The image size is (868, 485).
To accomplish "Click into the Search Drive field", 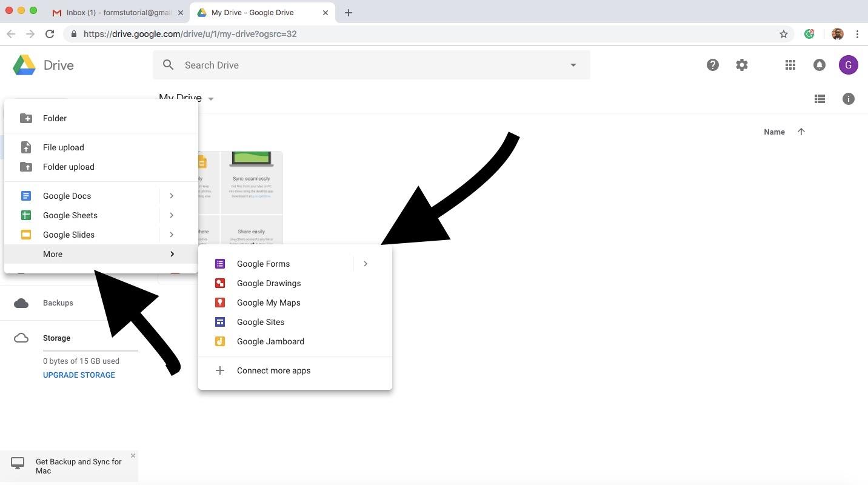I will pos(371,65).
